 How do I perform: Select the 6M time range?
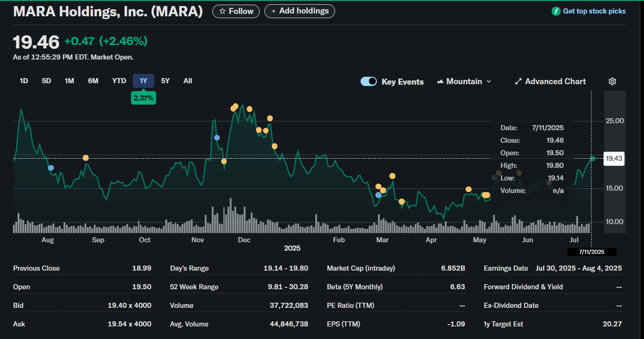click(x=93, y=81)
